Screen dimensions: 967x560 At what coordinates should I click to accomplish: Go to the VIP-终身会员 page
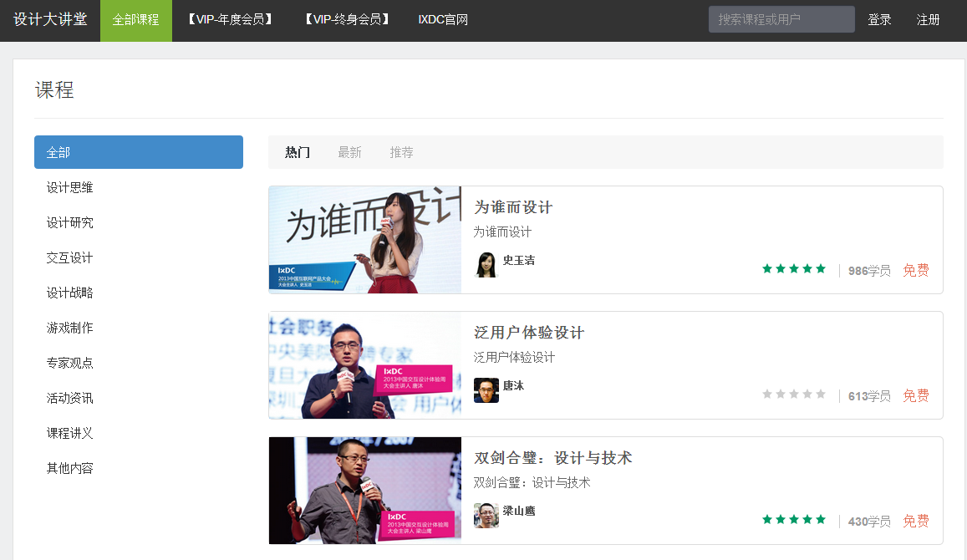(x=347, y=20)
